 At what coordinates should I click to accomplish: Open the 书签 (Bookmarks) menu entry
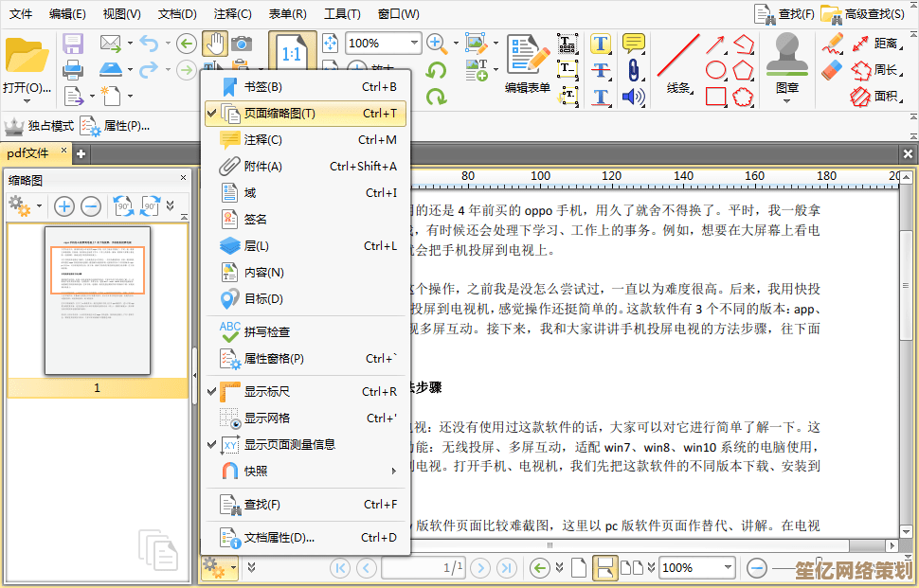[x=262, y=87]
